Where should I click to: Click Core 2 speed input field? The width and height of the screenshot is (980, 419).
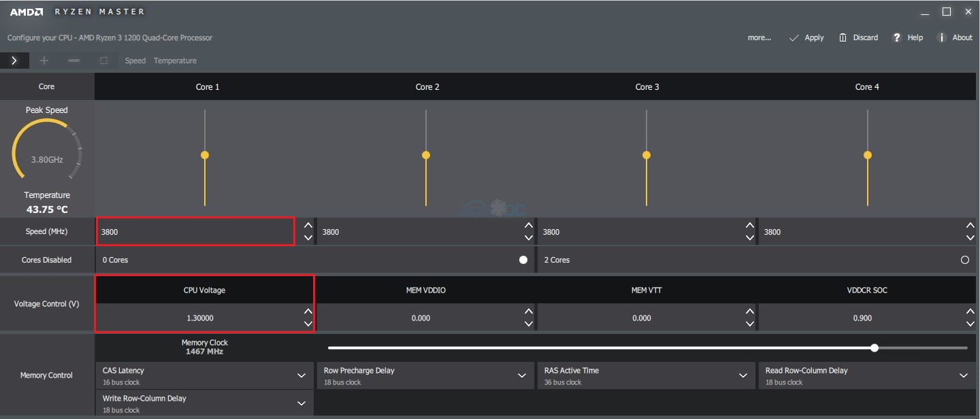tap(419, 231)
